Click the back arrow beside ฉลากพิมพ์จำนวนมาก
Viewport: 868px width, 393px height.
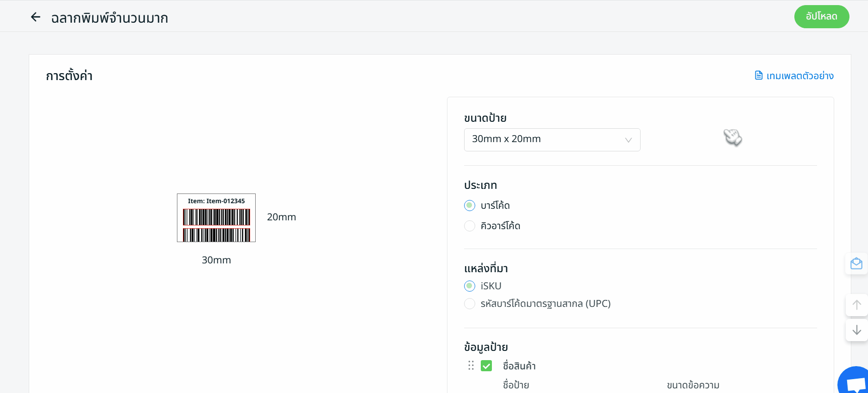click(36, 18)
